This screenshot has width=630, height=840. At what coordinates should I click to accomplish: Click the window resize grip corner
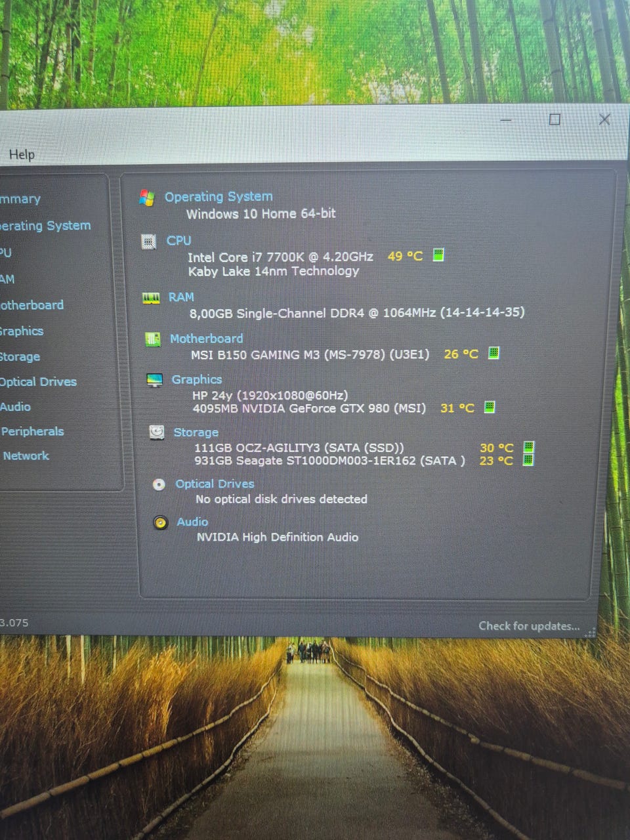pos(590,632)
